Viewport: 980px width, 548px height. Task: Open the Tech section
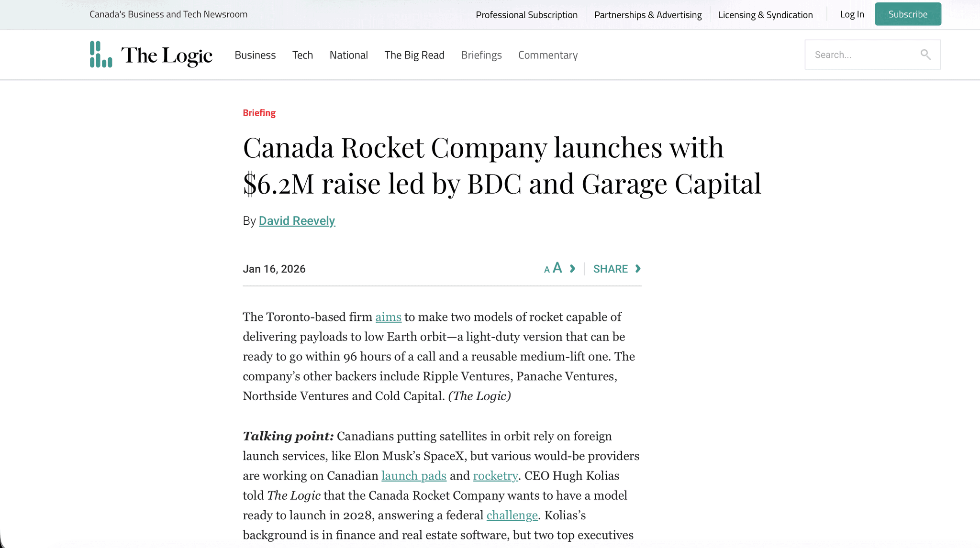pos(302,55)
